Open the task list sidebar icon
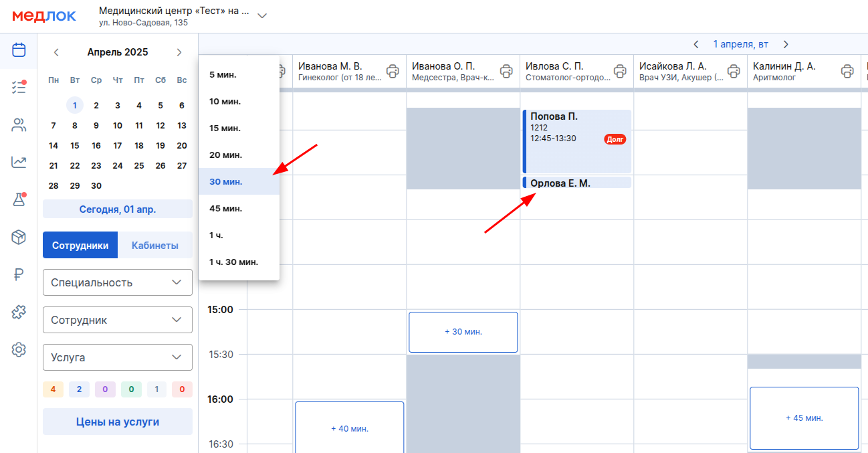 19,87
